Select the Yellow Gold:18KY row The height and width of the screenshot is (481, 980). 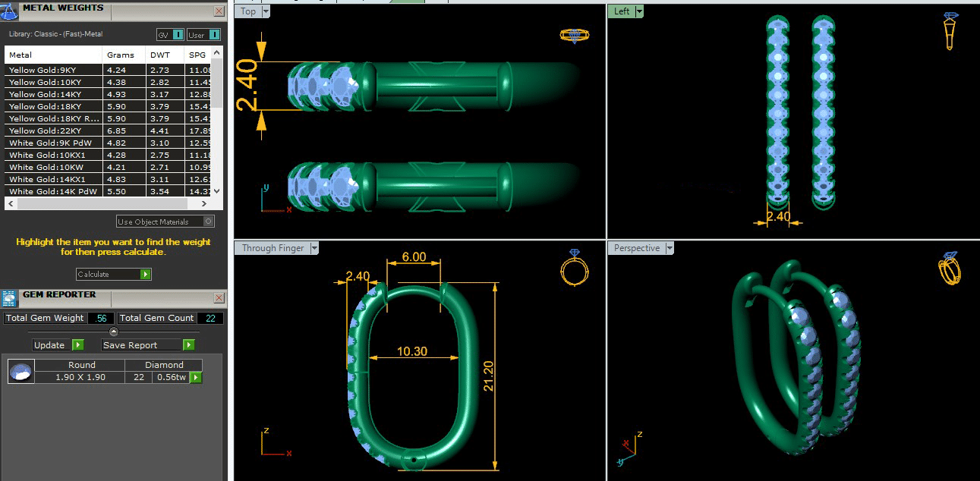click(108, 106)
